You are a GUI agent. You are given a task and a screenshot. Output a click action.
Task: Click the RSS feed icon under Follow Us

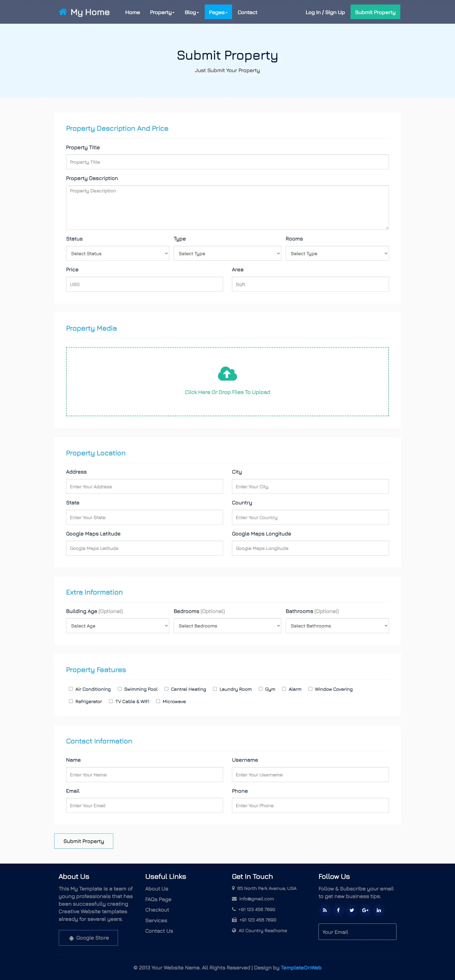pos(325,910)
